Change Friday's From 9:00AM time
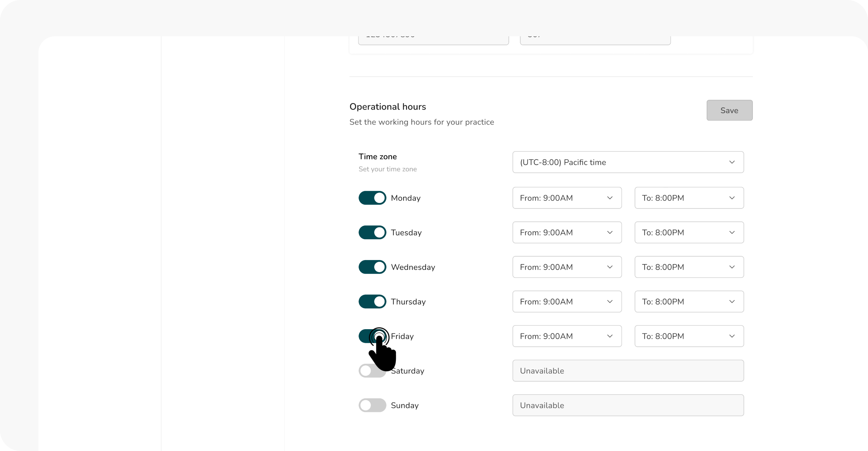The height and width of the screenshot is (451, 868). tap(567, 336)
